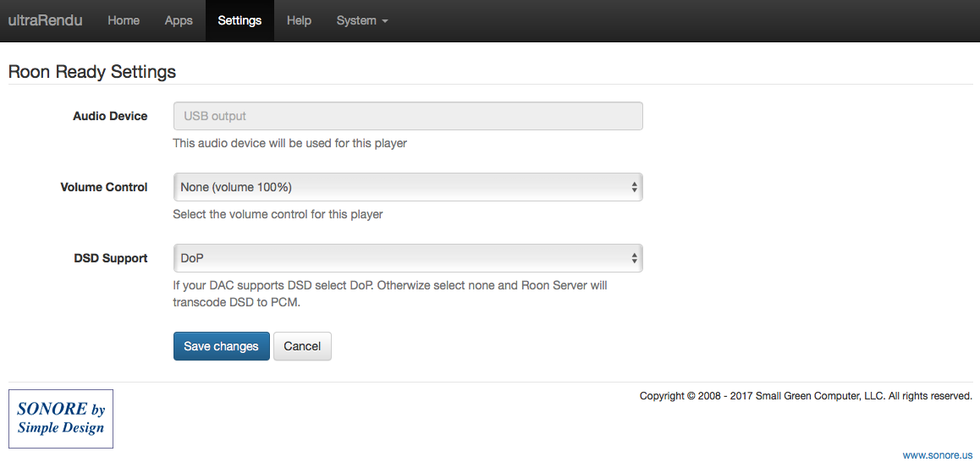Go to the Apps page
Image resolution: width=980 pixels, height=468 pixels.
click(x=179, y=20)
